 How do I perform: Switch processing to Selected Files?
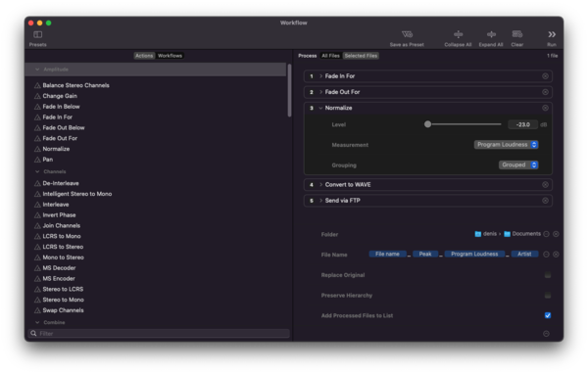coord(361,56)
